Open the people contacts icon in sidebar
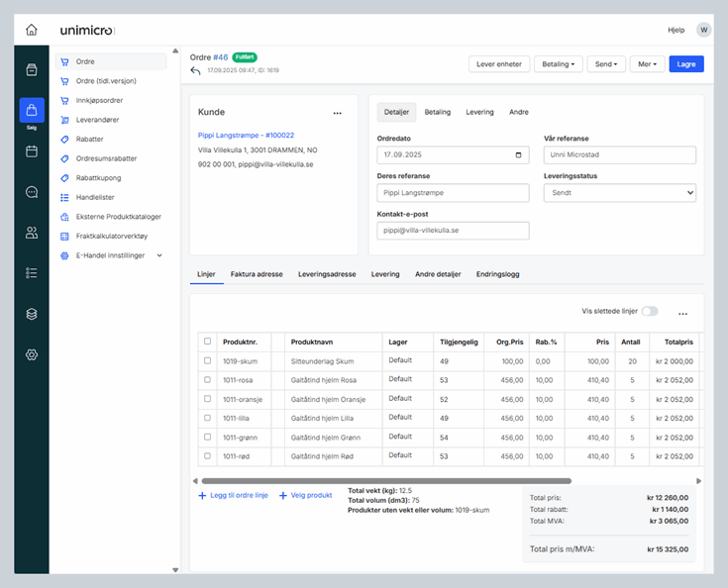Screen dimensions: 728x588 click(x=32, y=233)
